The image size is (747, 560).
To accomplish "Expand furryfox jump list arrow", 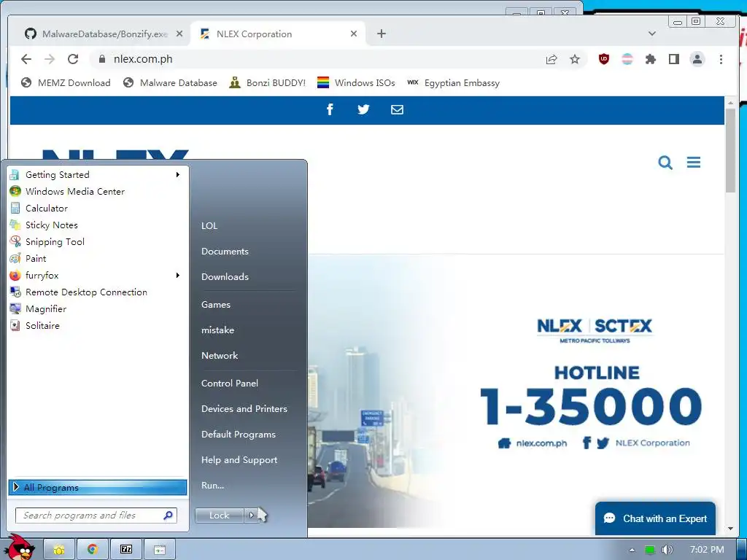I will click(x=178, y=275).
